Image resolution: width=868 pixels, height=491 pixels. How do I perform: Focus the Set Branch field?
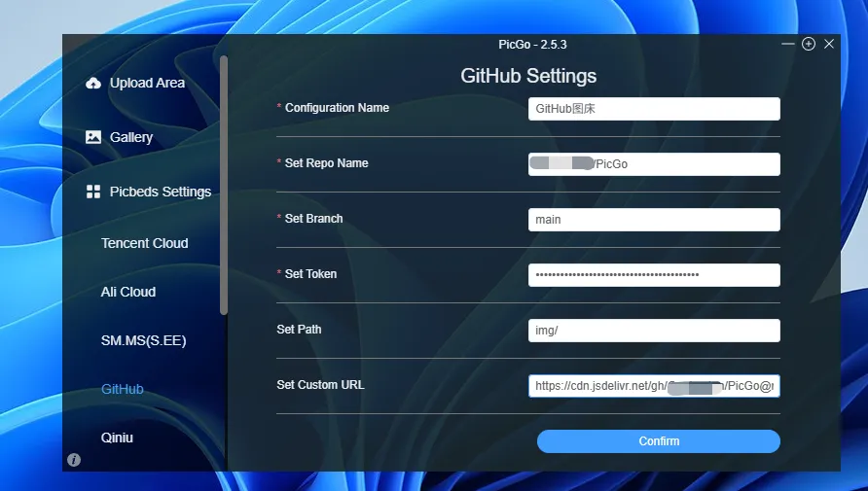(x=654, y=220)
